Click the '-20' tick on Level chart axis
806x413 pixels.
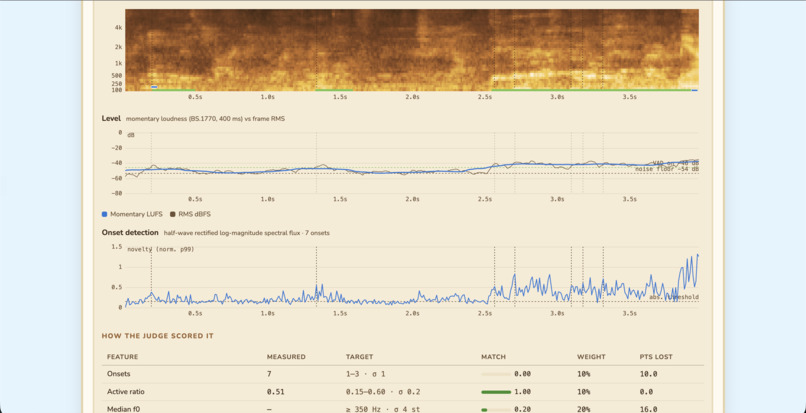click(x=117, y=148)
